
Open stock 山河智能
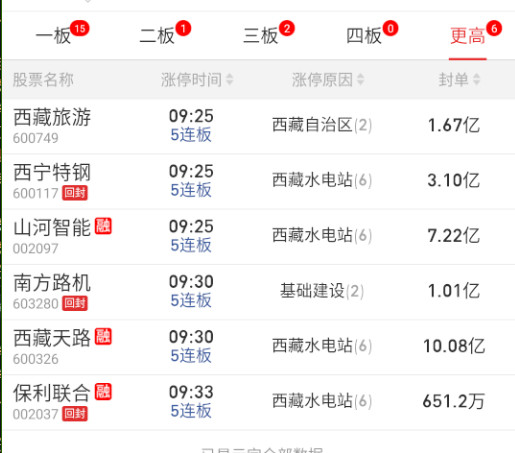coord(52,227)
